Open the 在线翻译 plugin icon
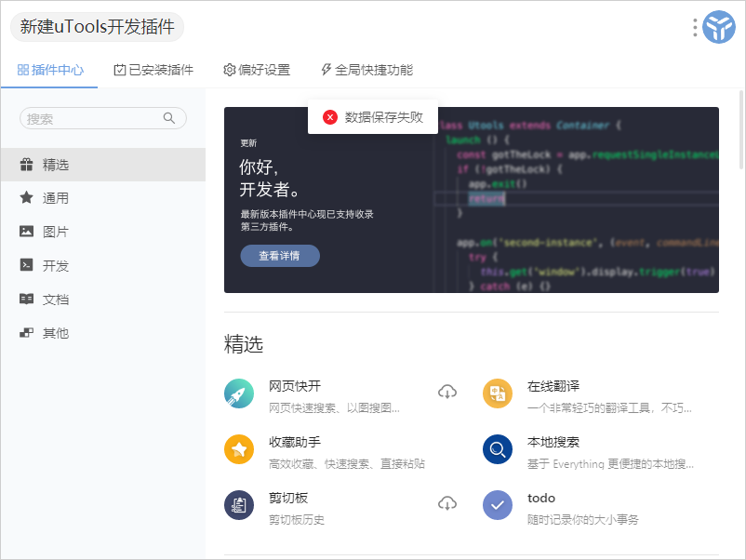Image resolution: width=746 pixels, height=560 pixels. click(x=498, y=393)
